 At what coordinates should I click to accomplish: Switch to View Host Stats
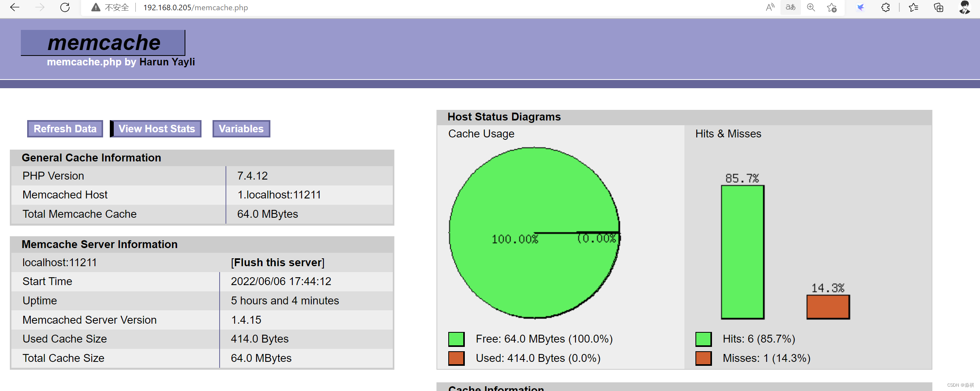pos(157,128)
